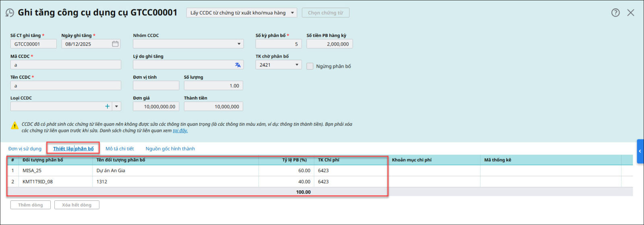Viewport: 644px width, 225px height.
Task: Expand the Loại CCDC dropdown arrow
Action: click(116, 106)
